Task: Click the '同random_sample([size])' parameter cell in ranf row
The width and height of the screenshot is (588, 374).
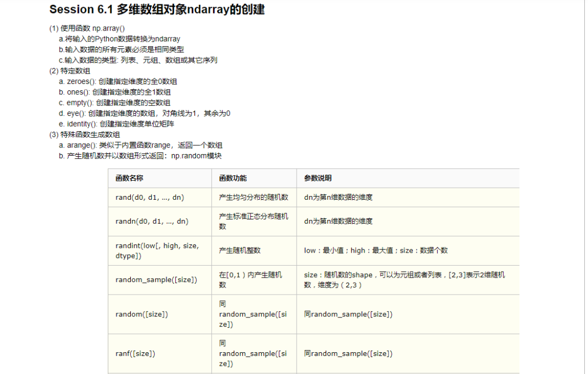Action: (408, 354)
